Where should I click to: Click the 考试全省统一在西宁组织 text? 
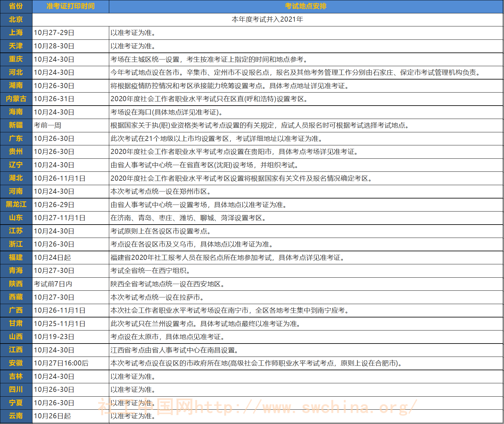[148, 271]
